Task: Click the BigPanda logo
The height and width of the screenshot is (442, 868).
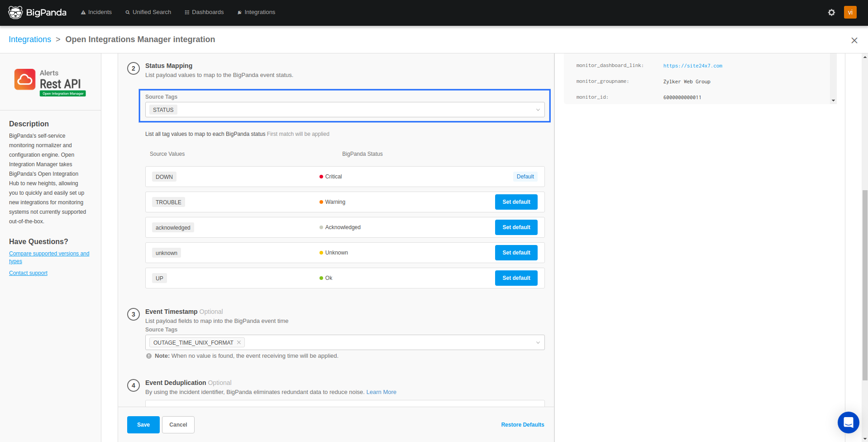Action: [x=37, y=12]
